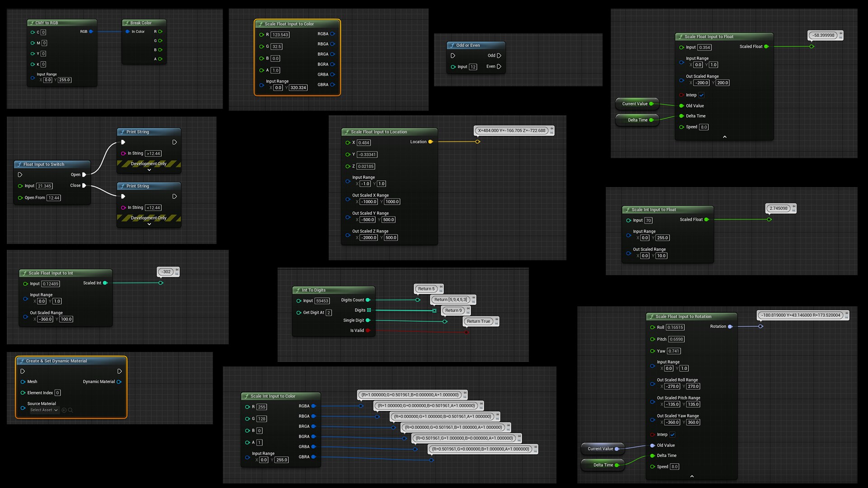Image resolution: width=868 pixels, height=488 pixels.
Task: Expand the top Print String node's Development Only chevron
Action: [149, 170]
